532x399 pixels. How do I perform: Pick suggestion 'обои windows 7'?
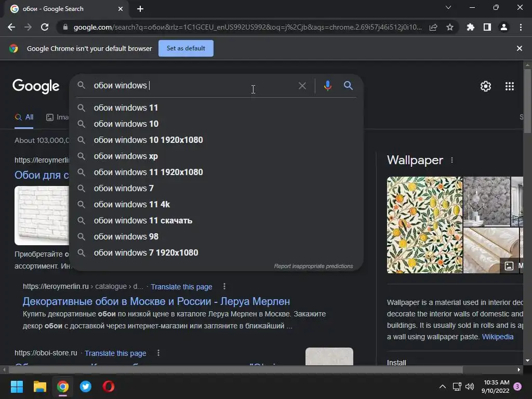click(x=217, y=188)
